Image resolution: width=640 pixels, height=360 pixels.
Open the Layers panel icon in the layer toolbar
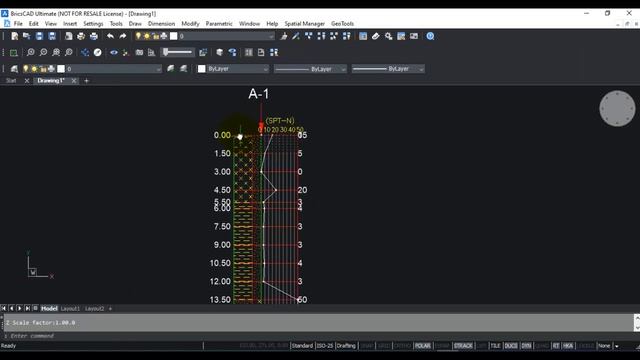[14, 69]
